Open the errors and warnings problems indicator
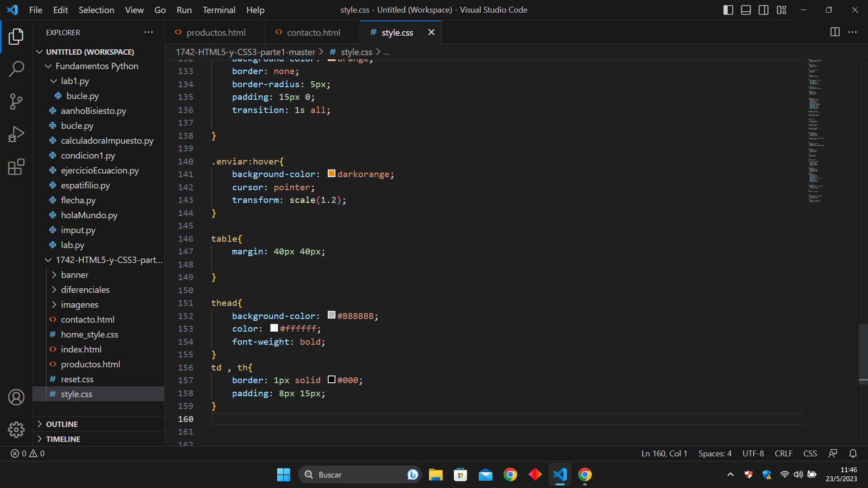Viewport: 868px width, 488px height. 28,453
